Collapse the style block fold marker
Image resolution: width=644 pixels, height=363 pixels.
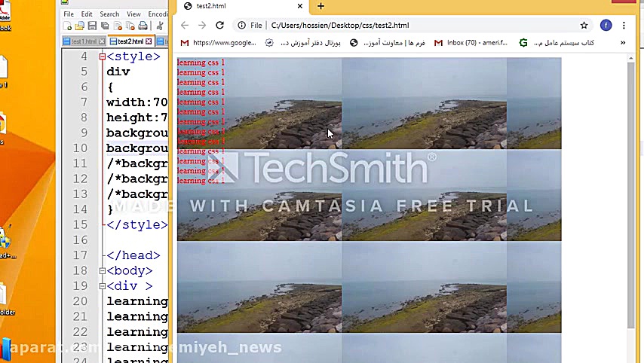click(103, 56)
